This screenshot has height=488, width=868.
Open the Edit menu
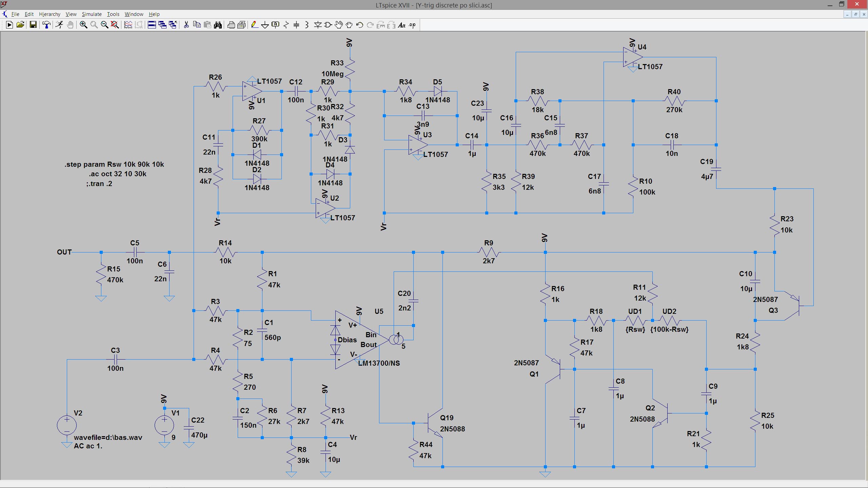[x=29, y=14]
